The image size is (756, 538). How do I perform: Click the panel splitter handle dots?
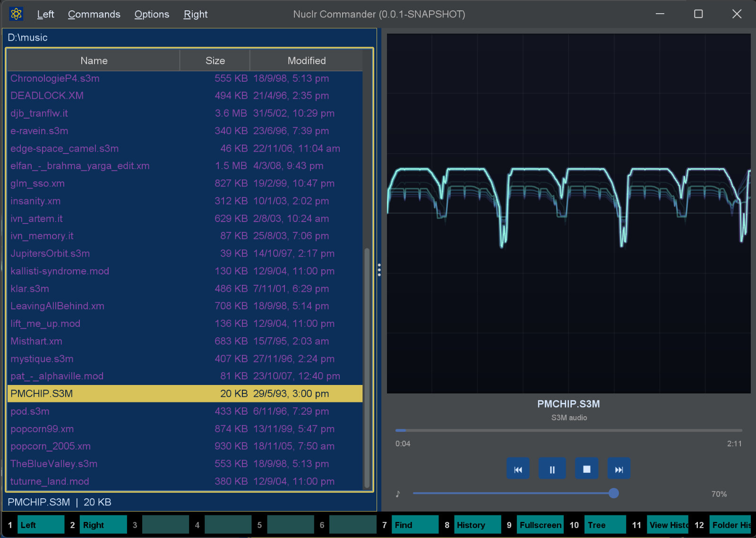tap(379, 270)
